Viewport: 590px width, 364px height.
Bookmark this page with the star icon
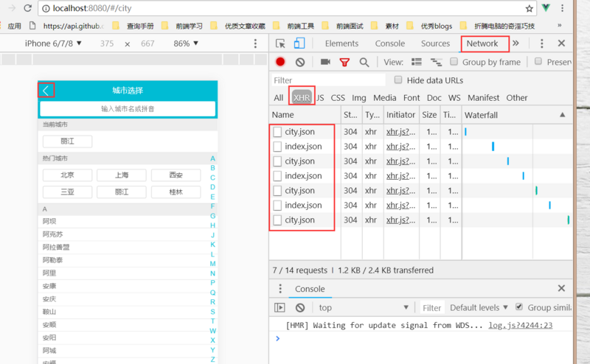529,8
